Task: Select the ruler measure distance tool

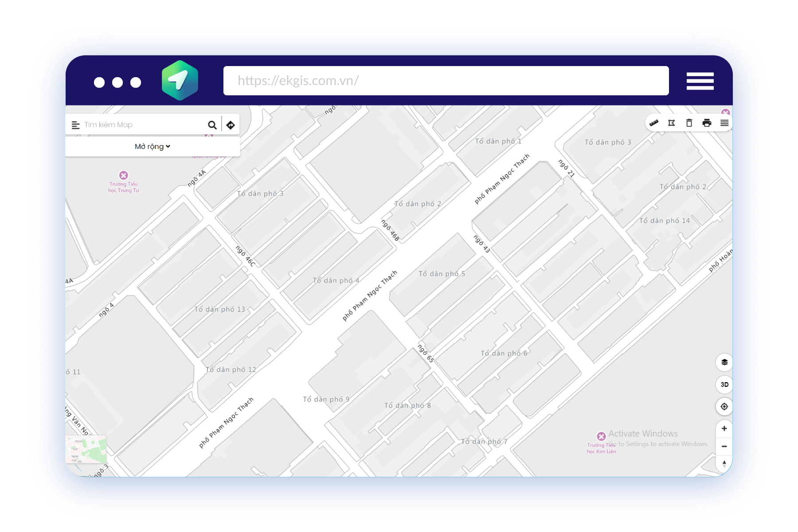Action: tap(654, 123)
